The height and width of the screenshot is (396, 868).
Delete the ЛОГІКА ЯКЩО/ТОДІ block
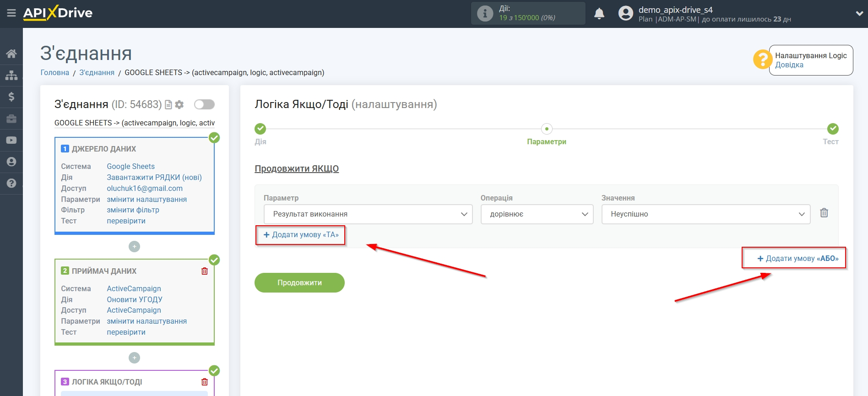tap(205, 382)
